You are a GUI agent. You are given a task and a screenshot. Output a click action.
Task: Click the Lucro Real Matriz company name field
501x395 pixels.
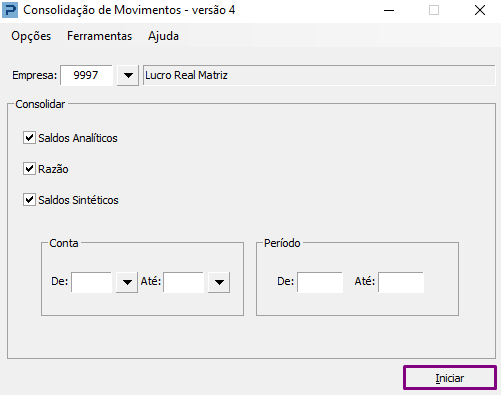point(319,75)
